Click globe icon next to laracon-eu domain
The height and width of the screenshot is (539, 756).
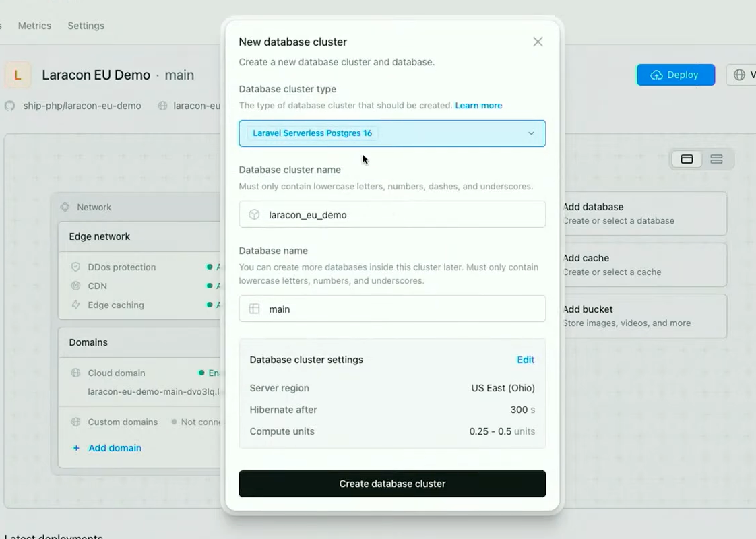[x=162, y=106]
